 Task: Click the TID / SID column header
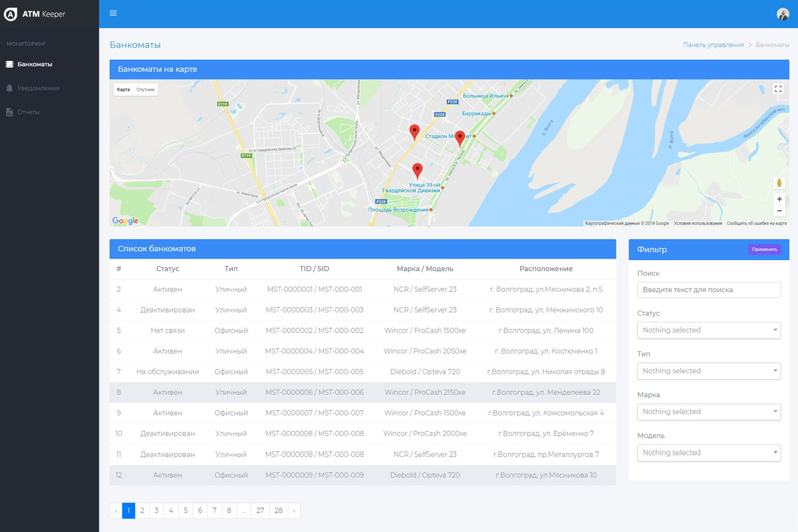point(315,269)
